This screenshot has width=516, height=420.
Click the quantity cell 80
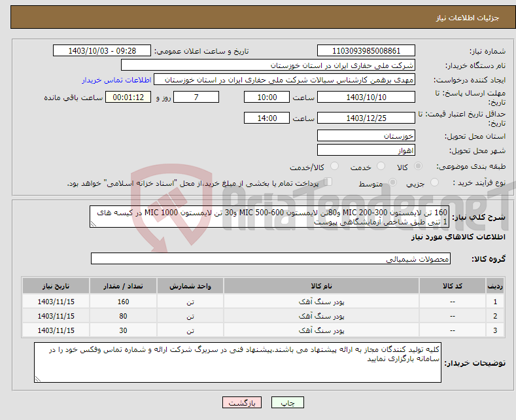123,316
